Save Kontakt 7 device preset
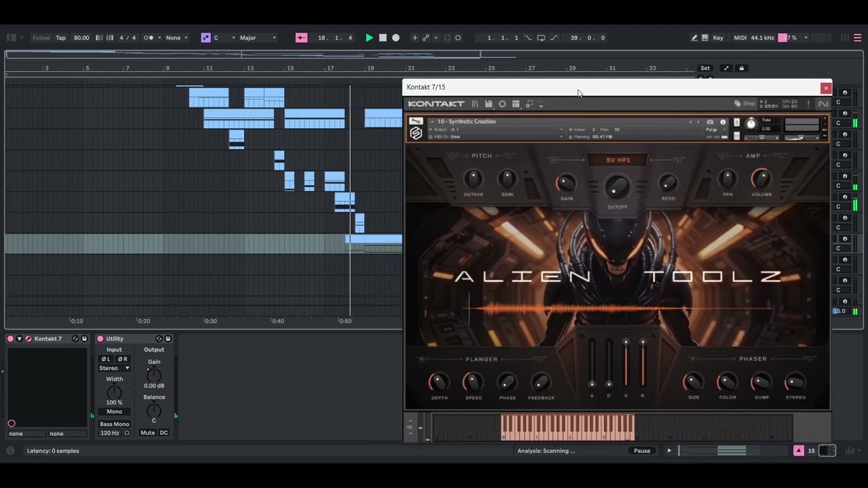 [x=84, y=339]
